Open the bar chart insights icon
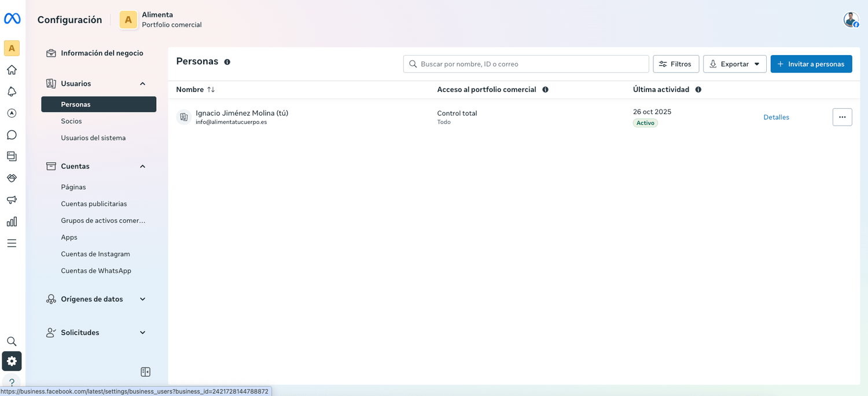The height and width of the screenshot is (396, 868). [12, 222]
